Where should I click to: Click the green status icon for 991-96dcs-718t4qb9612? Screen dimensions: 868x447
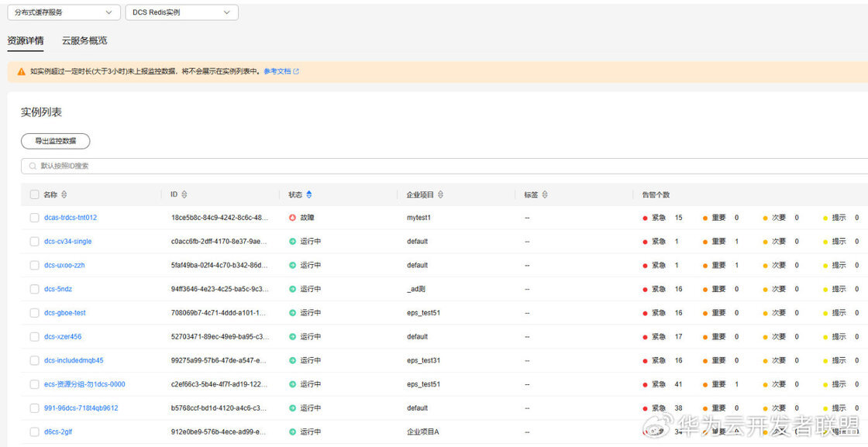tap(293, 408)
